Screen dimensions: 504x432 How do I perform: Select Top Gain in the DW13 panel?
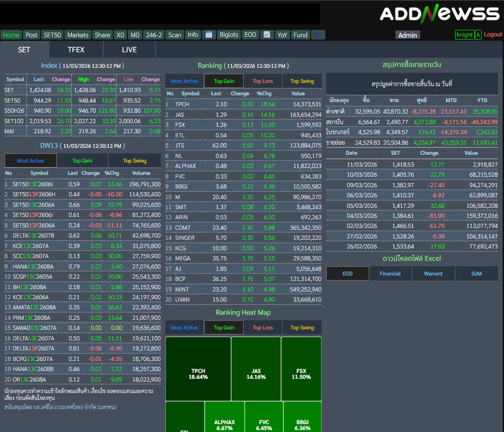coord(82,161)
